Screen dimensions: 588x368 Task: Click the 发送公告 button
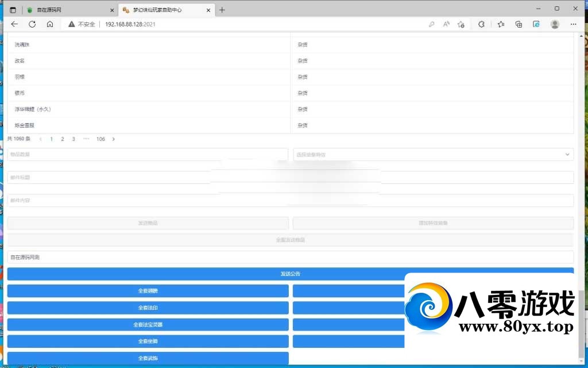[290, 274]
